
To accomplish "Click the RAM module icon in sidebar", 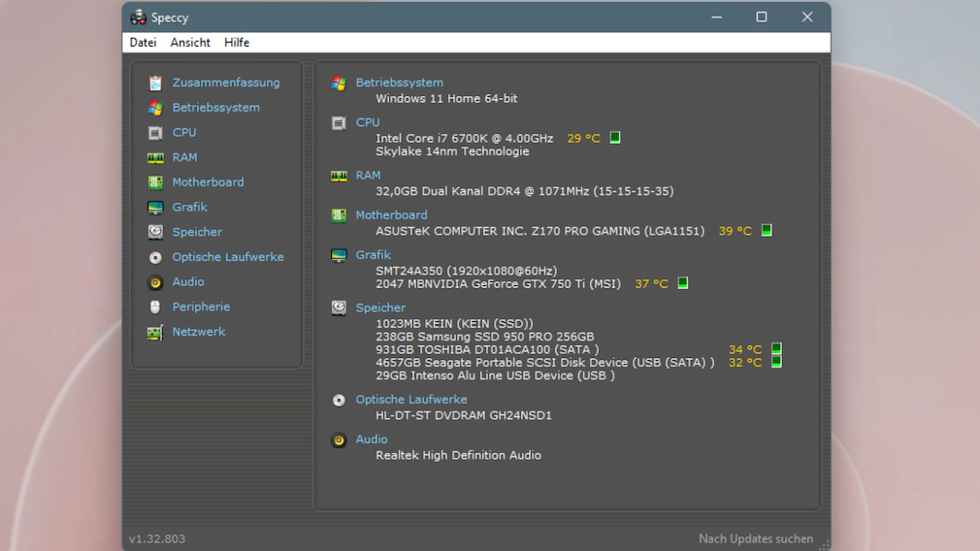I will [x=155, y=157].
